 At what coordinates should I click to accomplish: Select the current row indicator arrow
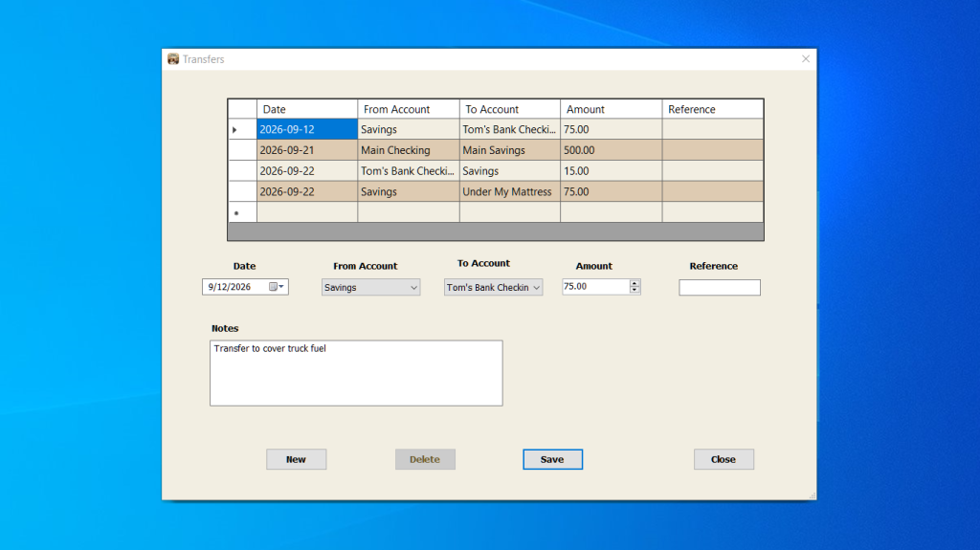235,130
